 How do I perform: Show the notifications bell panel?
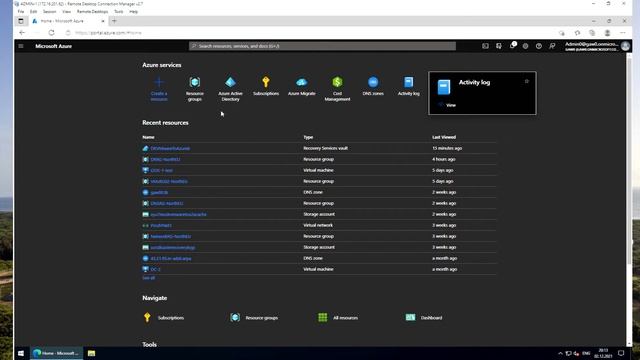coord(512,46)
